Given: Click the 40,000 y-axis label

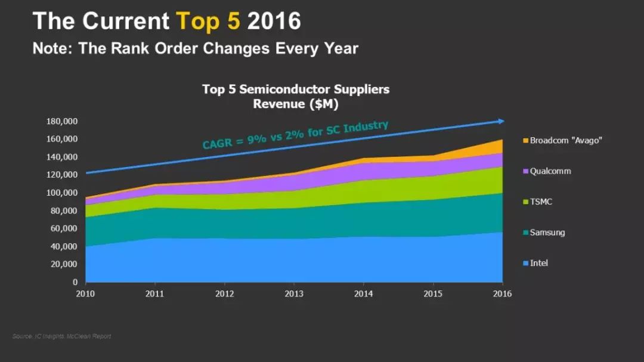Looking at the screenshot, I should (x=64, y=246).
